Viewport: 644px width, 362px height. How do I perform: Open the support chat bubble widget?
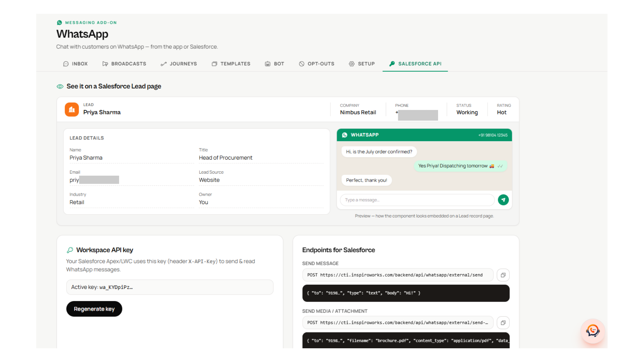click(593, 331)
